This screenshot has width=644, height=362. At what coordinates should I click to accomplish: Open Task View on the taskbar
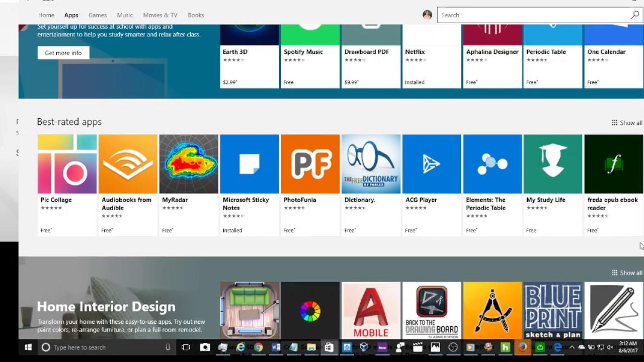coord(186,347)
